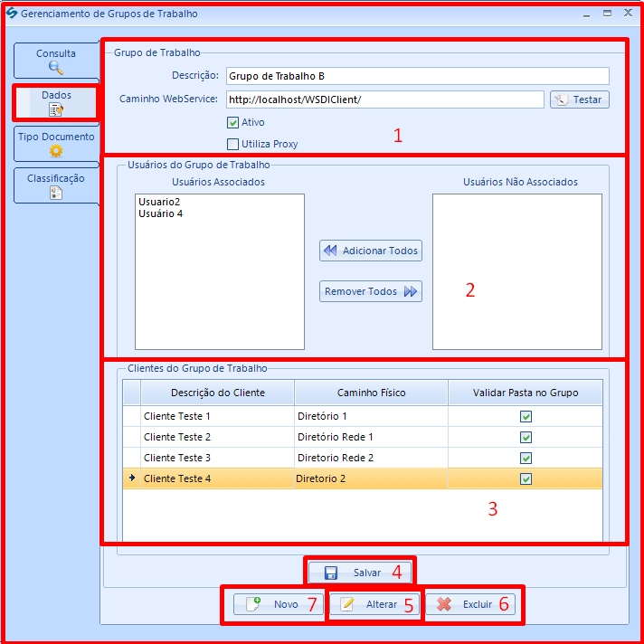This screenshot has width=644, height=644.
Task: Click the application logo in title bar
Action: pyautogui.click(x=11, y=14)
